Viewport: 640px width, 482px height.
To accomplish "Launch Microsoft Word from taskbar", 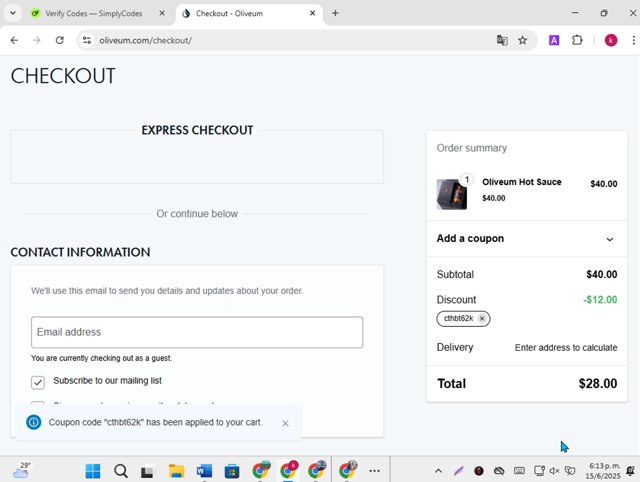I will click(x=204, y=471).
